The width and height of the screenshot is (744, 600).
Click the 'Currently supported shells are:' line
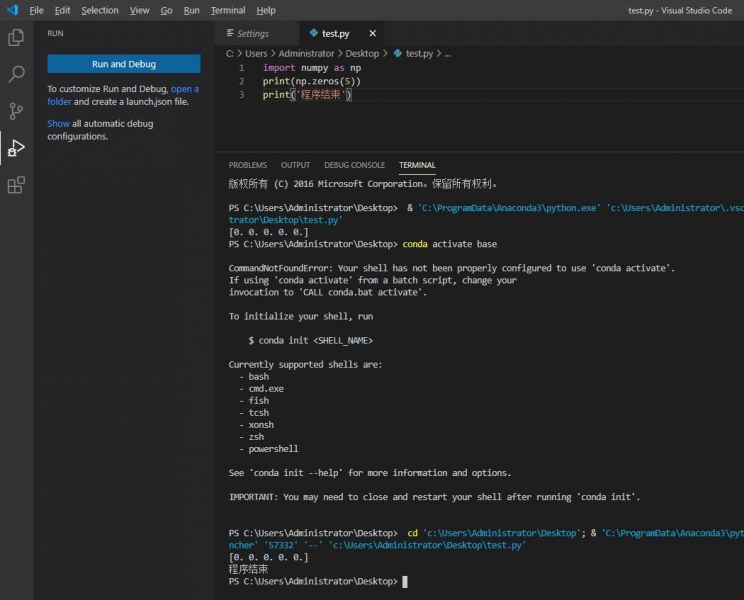point(305,364)
